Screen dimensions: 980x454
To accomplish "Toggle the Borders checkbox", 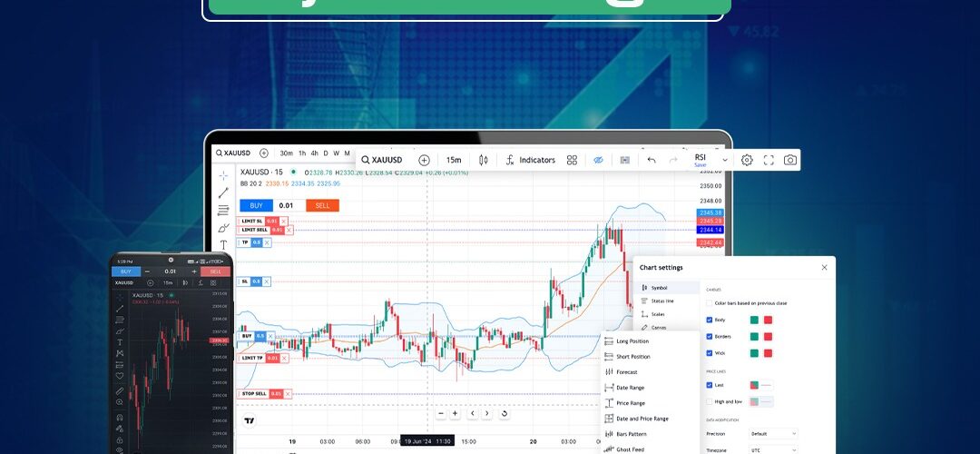I will tap(710, 337).
